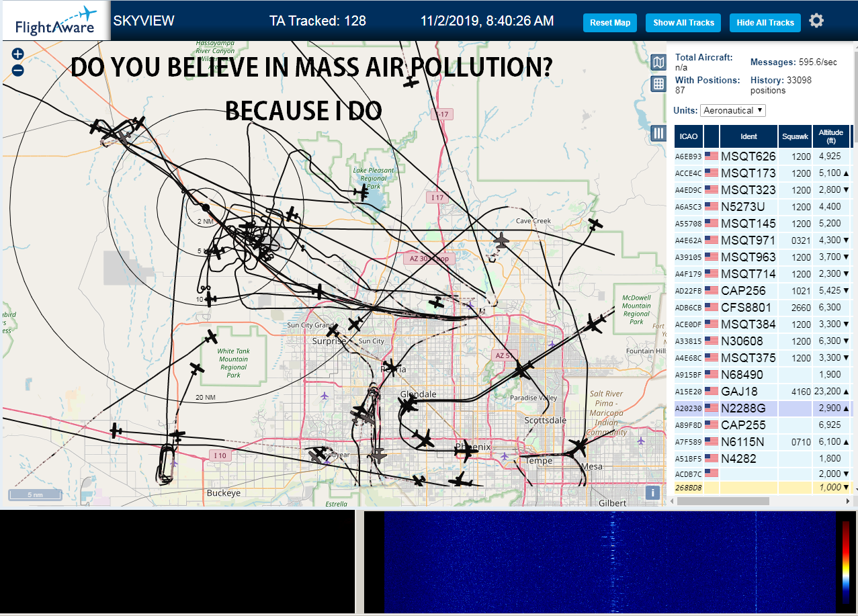Click the altitude 5,425 for CAP256
858x616 pixels.
point(830,291)
